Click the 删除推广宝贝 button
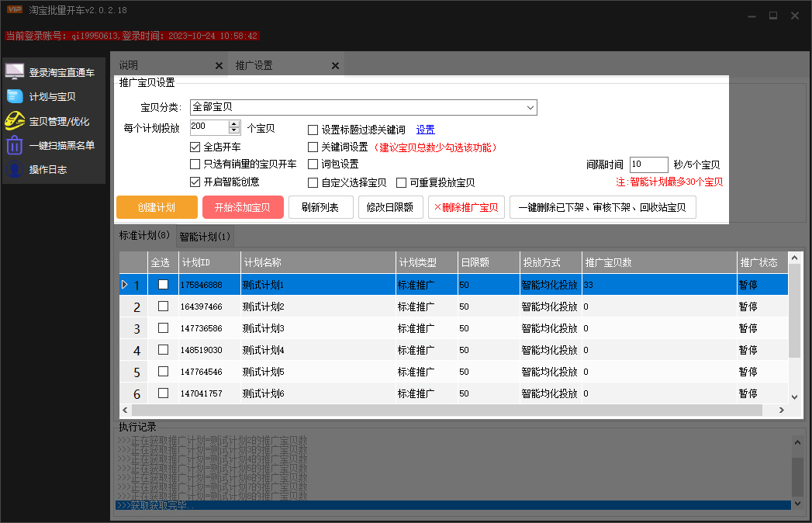The height and width of the screenshot is (523, 812). click(466, 207)
